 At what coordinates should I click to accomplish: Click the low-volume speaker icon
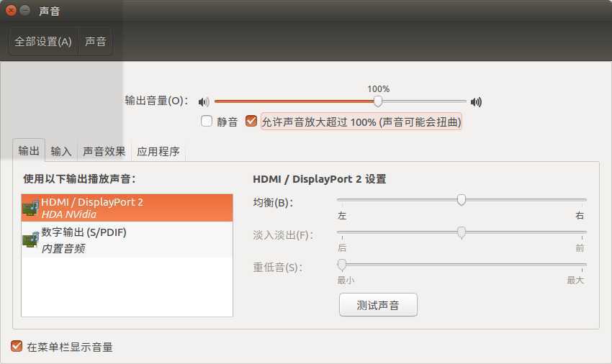[x=204, y=102]
